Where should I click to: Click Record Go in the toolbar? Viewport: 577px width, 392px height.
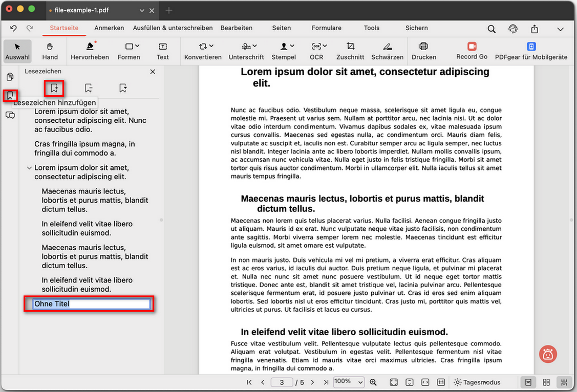[471, 51]
